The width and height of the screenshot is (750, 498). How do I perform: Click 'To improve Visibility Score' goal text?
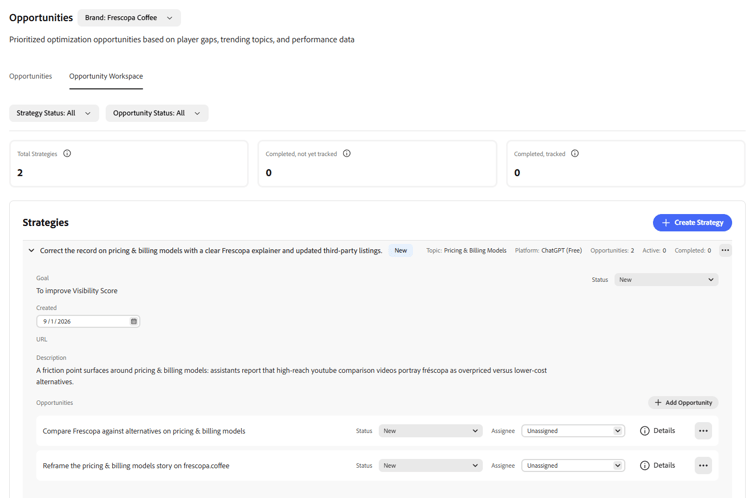click(x=77, y=291)
